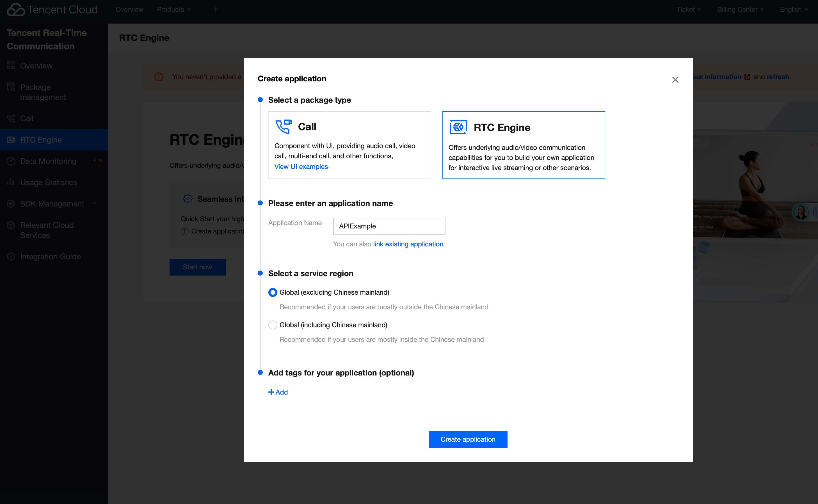Close the Create application dialog
This screenshot has width=818, height=504.
pyautogui.click(x=675, y=80)
